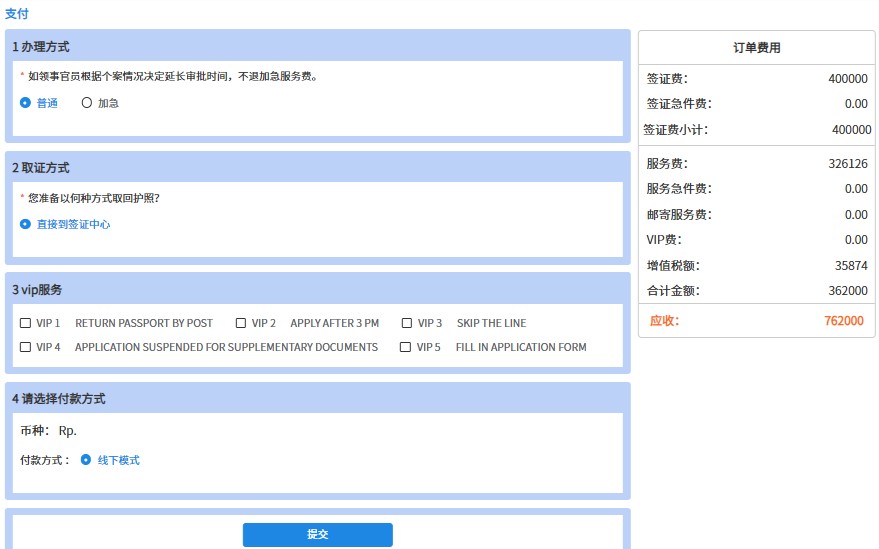
Task: Click the 3 vip服务 section header
Action: [x=37, y=290]
